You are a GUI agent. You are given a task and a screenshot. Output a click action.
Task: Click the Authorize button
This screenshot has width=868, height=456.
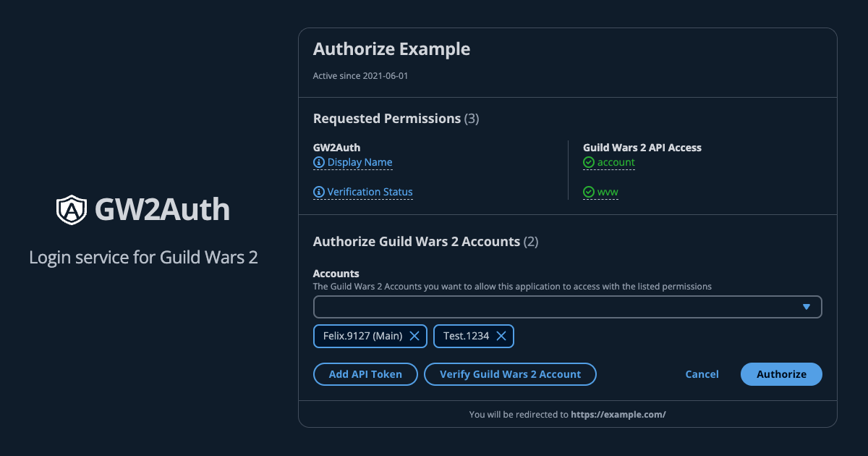(781, 374)
